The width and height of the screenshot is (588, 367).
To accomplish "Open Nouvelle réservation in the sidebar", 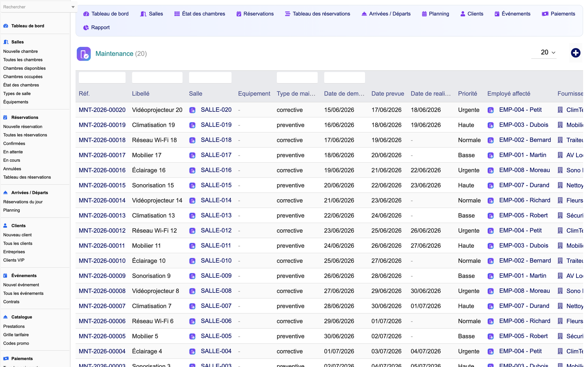I will pyautogui.click(x=23, y=126).
